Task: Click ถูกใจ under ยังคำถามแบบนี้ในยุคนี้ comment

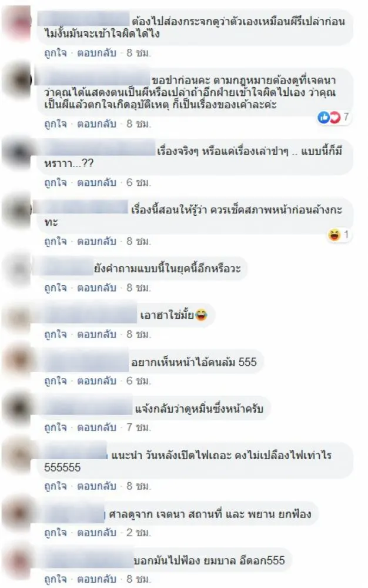Action: click(x=55, y=288)
